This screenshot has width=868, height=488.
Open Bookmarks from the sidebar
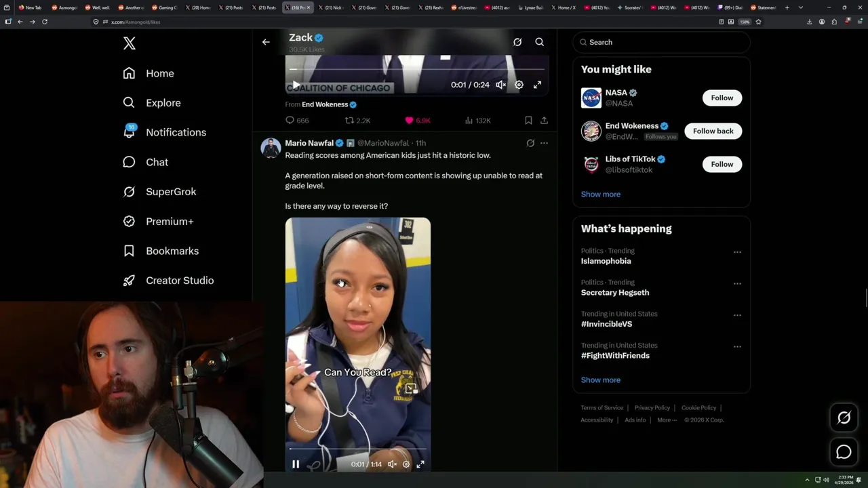[x=161, y=251]
